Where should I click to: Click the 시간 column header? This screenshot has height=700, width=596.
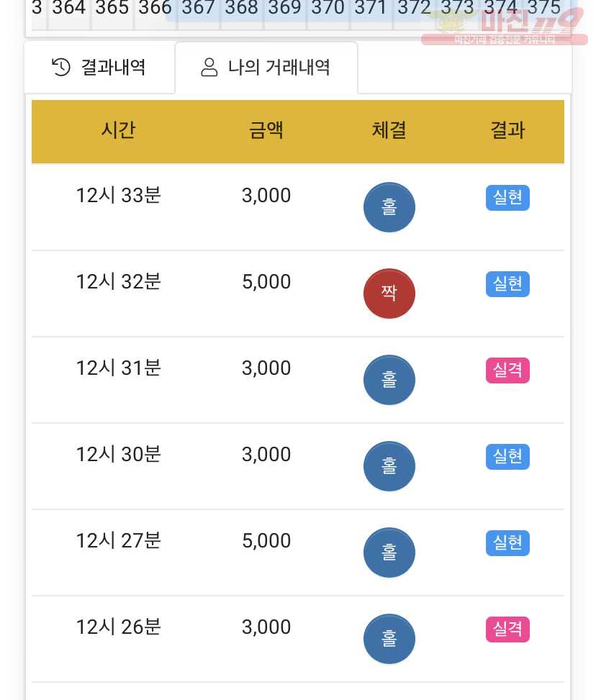[118, 130]
